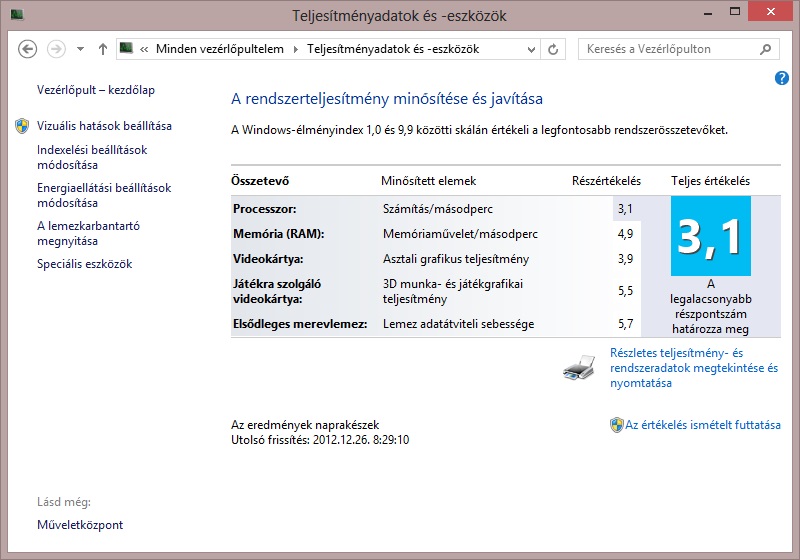Click the Összetevő column header
This screenshot has height=560, width=800.
coord(260,181)
